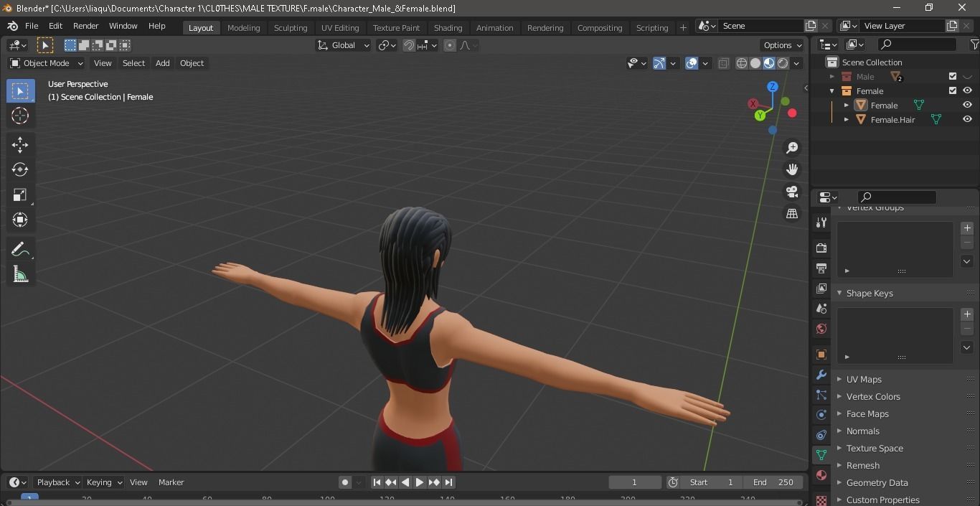The height and width of the screenshot is (506, 980).
Task: Open the Output properties tab
Action: pos(821,268)
